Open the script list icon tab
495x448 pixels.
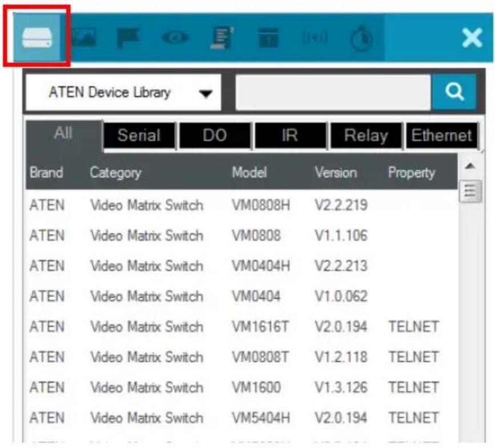(222, 38)
